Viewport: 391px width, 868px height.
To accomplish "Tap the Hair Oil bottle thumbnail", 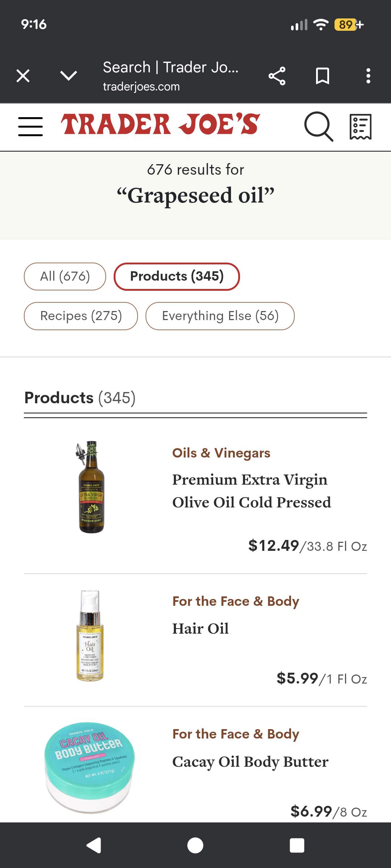I will (91, 635).
